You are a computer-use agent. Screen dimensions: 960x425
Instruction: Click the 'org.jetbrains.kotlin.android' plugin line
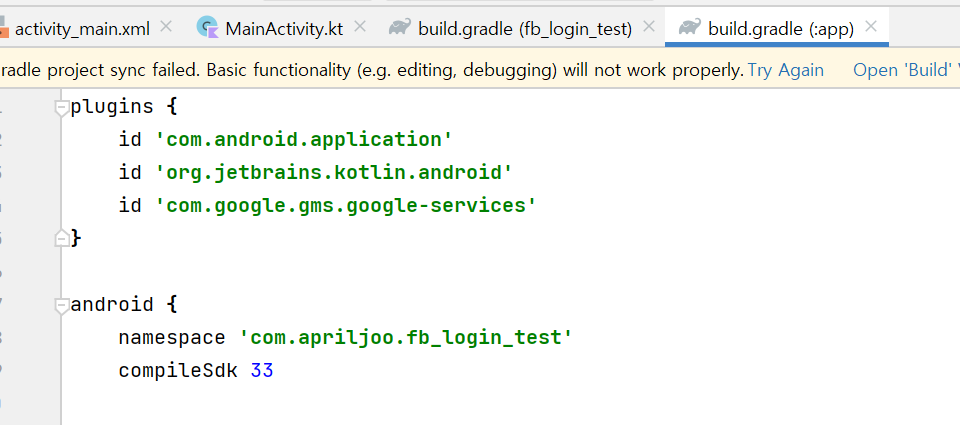tap(334, 173)
